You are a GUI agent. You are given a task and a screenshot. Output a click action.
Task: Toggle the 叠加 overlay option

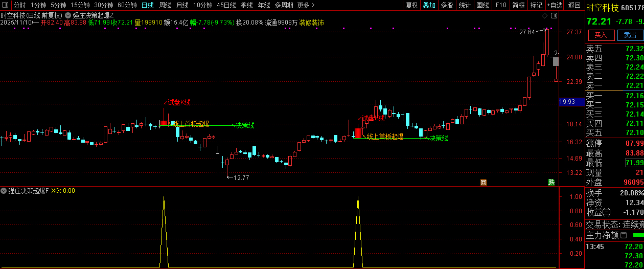click(429, 5)
